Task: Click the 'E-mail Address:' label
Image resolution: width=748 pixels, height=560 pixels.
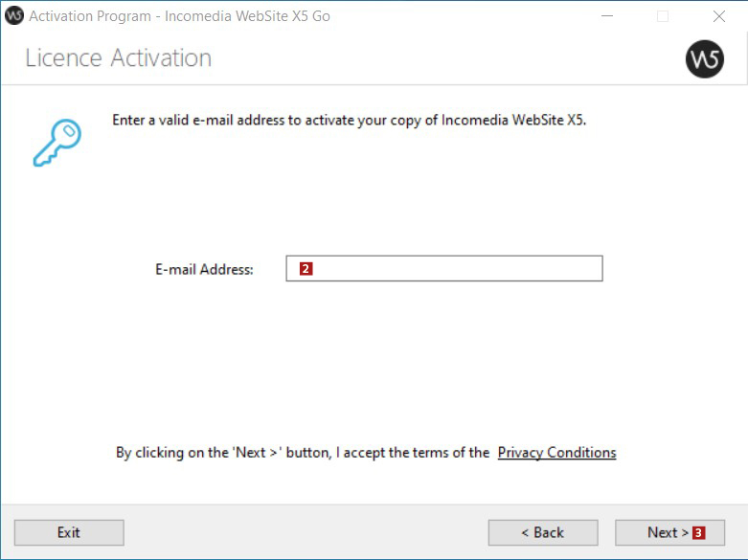Action: 204,270
